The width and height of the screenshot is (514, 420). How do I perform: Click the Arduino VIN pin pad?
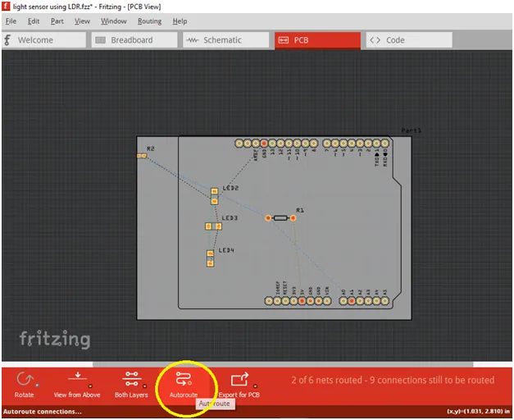coord(327,300)
